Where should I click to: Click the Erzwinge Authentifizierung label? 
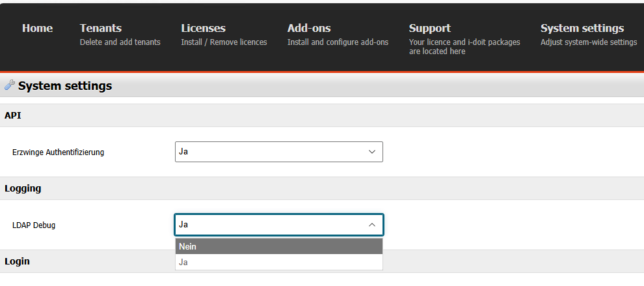[x=58, y=152]
